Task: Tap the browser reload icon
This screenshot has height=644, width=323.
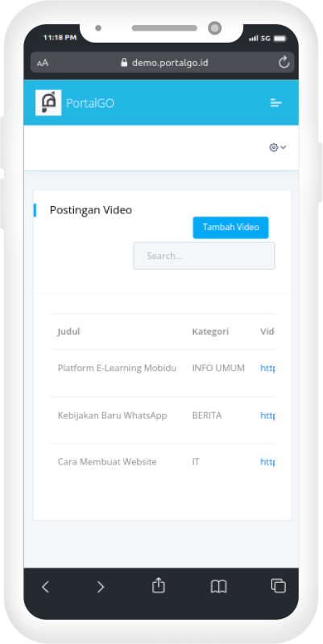Action: [284, 63]
